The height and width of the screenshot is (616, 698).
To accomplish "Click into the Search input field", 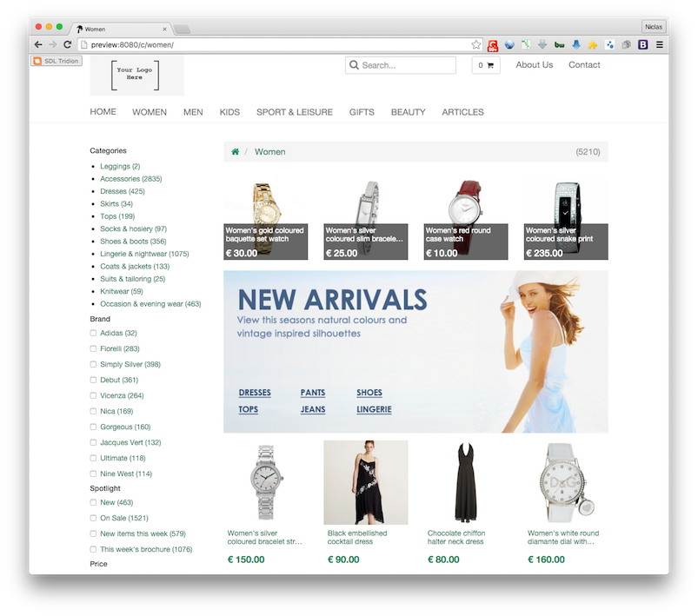I will point(407,65).
